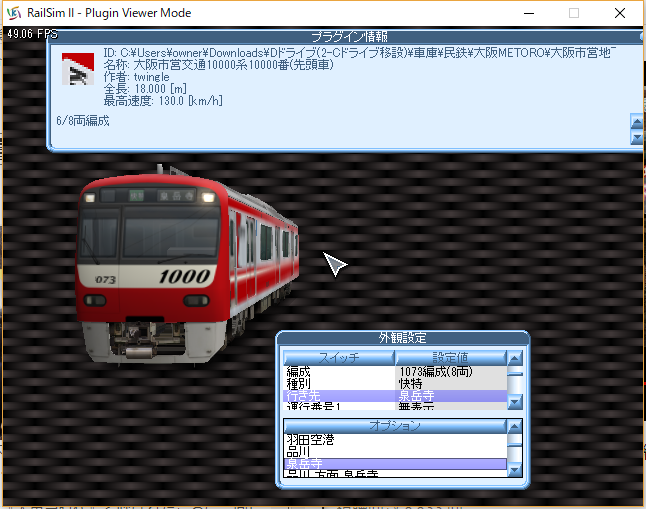The height and width of the screenshot is (509, 646).
Task: Click the 全長: 18.000 [m] line
Action: pos(145,89)
